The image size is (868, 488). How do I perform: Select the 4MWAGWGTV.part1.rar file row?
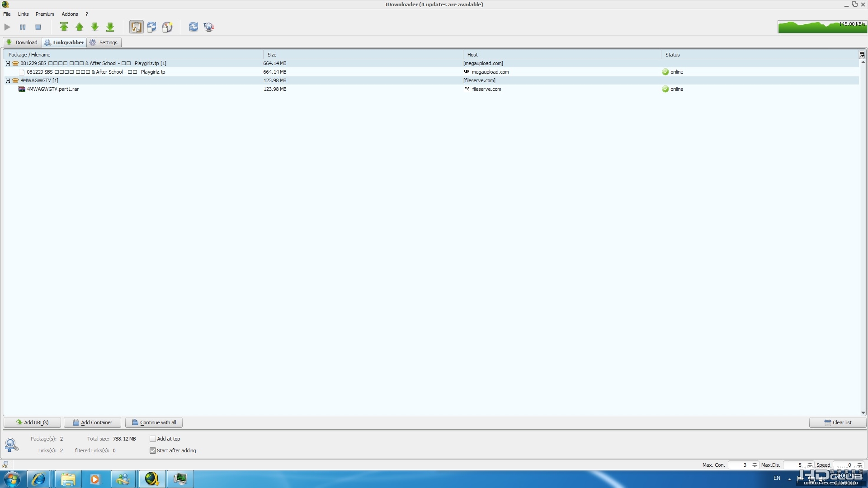53,89
